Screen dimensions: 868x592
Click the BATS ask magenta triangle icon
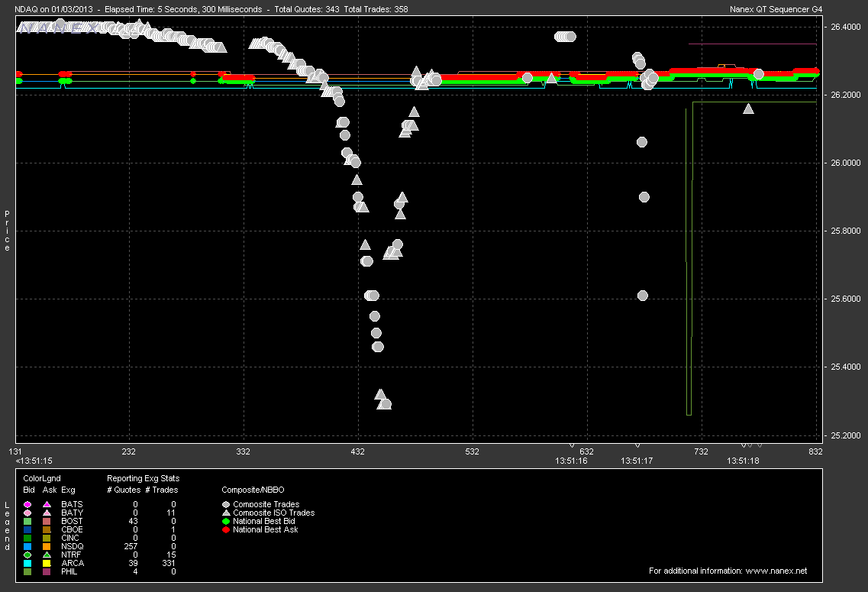(47, 505)
